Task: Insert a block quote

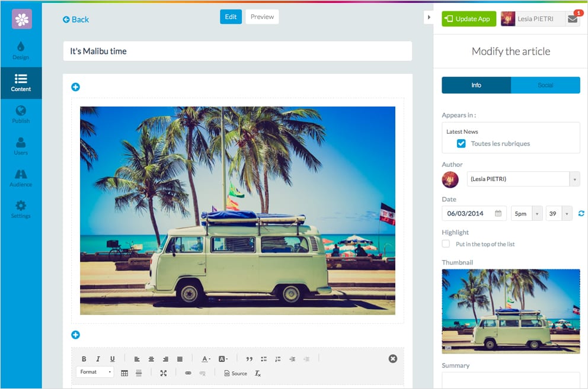Action: point(249,359)
